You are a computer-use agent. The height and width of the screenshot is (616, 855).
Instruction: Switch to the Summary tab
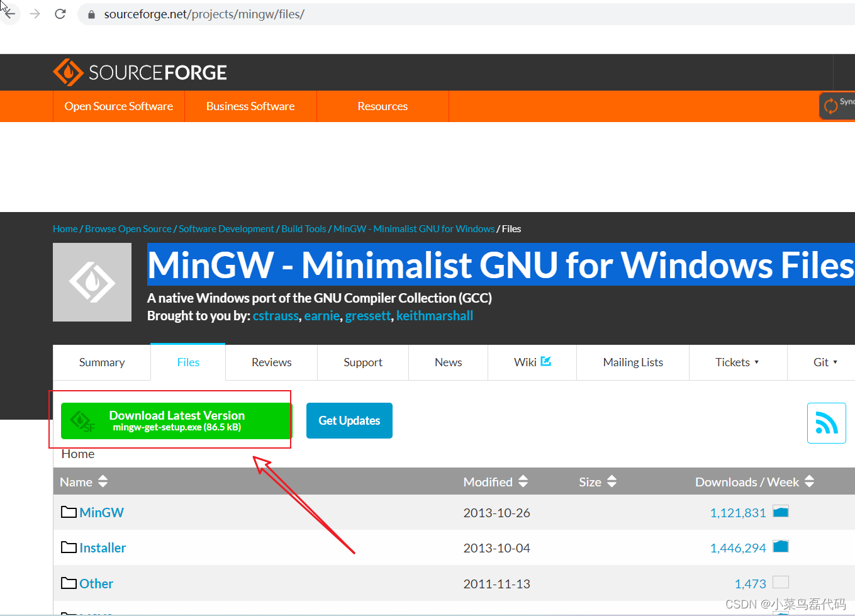(102, 362)
